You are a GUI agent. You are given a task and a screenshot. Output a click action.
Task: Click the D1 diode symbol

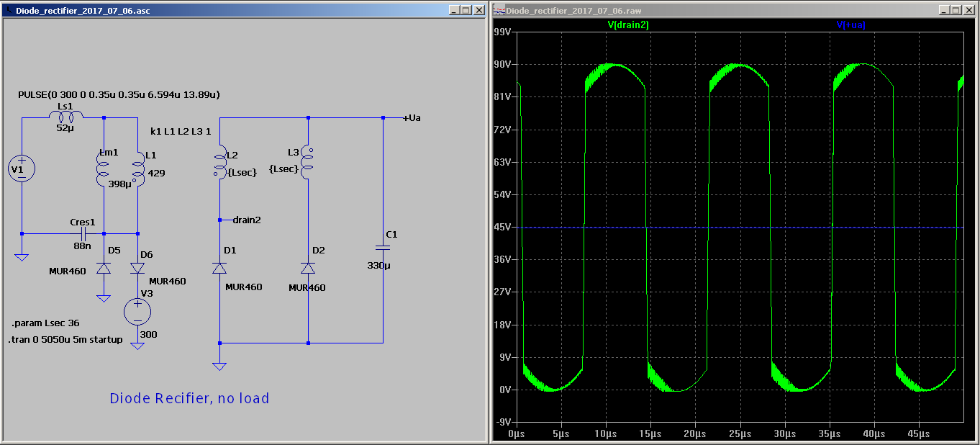tap(219, 268)
